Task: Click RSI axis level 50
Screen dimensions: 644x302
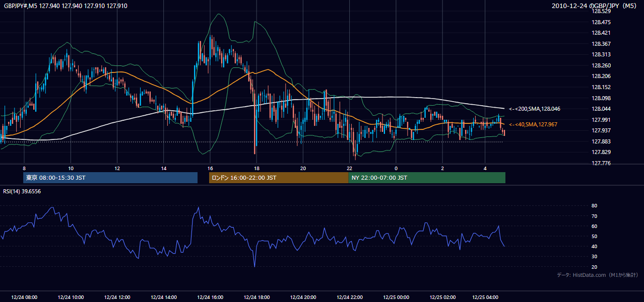Action: (594, 236)
